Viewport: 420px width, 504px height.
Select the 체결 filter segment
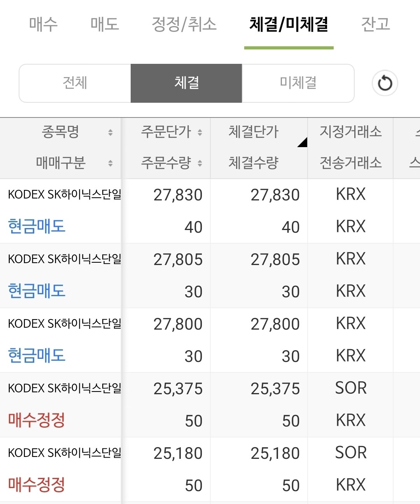pos(186,83)
